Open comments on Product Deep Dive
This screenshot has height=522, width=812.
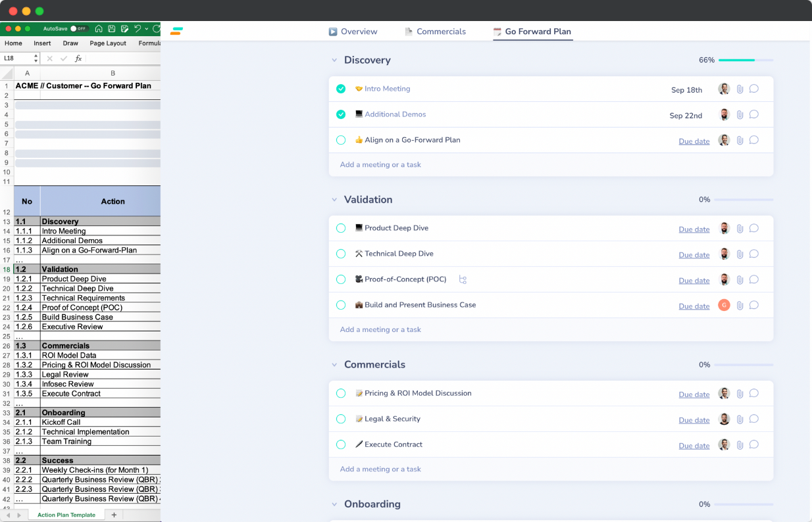coord(753,228)
